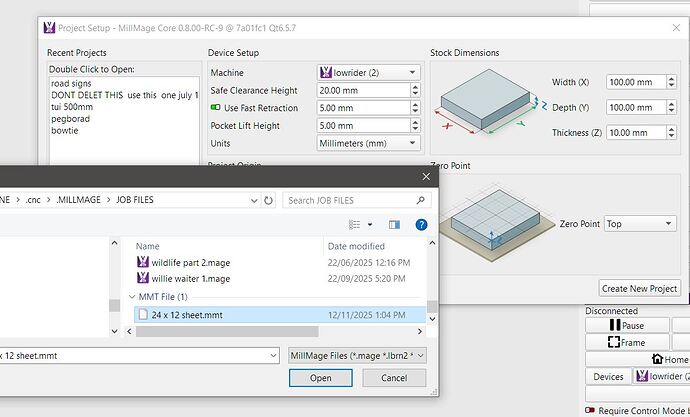Toggle the Require Control Mode switch
Viewport: 690px width, 417px height.
pyautogui.click(x=592, y=410)
